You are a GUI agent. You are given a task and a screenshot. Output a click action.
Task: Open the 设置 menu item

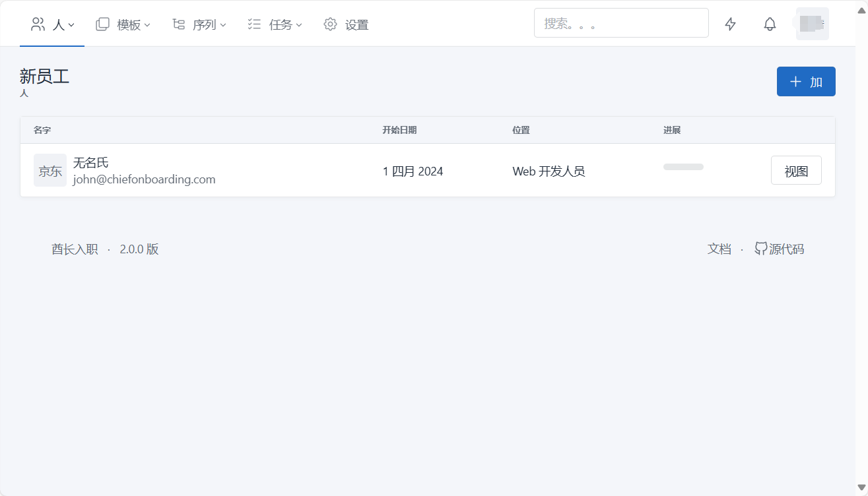(356, 25)
